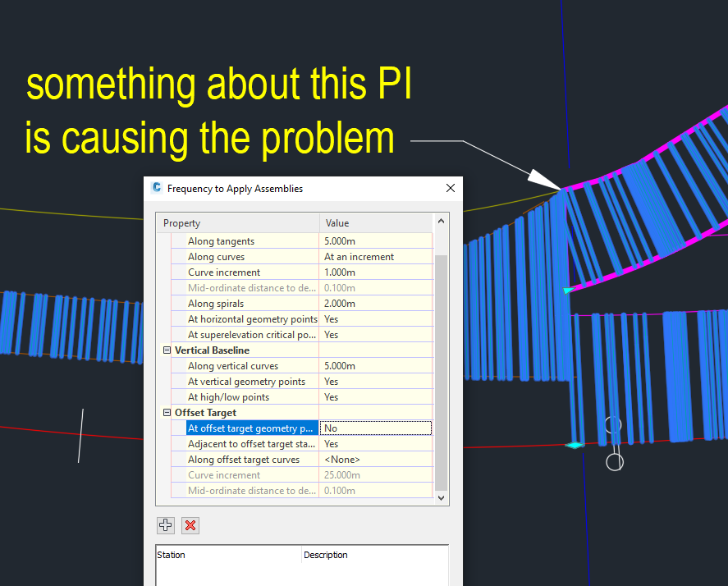
Task: Close the Frequency to Apply Assemblies dialog
Action: pyautogui.click(x=451, y=188)
